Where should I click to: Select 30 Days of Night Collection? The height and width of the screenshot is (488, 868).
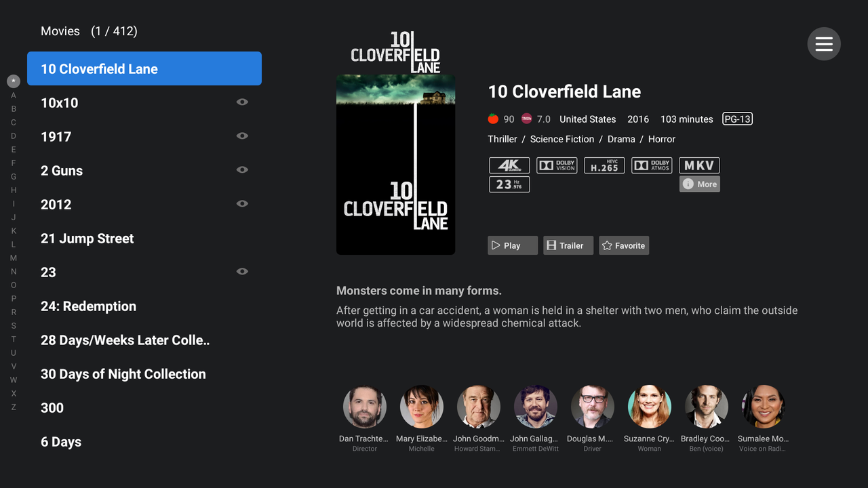(144, 373)
